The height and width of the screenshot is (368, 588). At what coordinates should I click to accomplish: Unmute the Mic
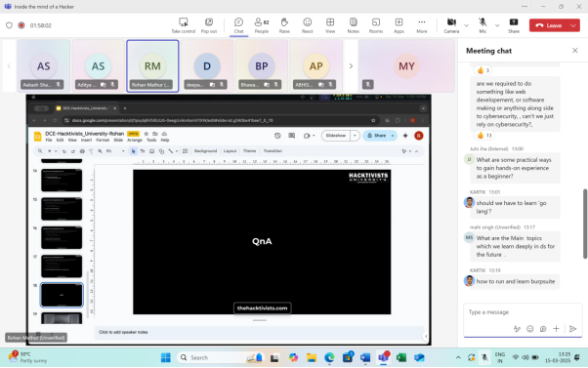pos(483,25)
